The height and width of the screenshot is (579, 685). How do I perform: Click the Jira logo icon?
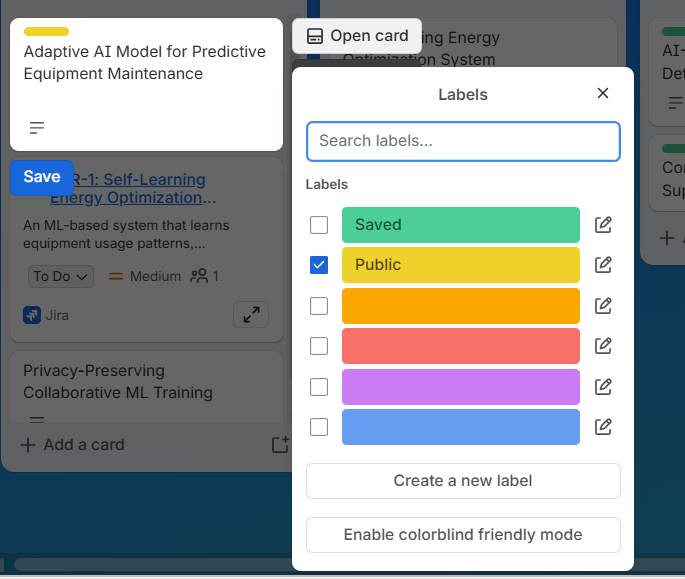coord(32,315)
